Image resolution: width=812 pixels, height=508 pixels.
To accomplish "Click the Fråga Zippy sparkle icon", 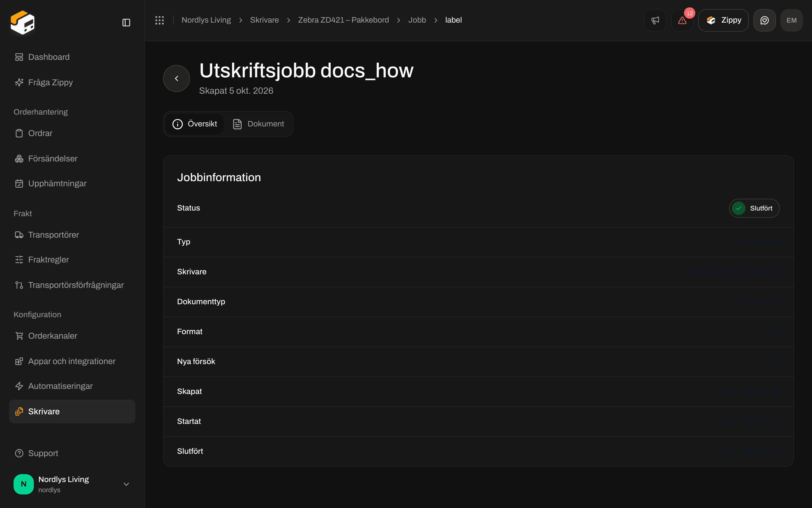I will (x=19, y=82).
